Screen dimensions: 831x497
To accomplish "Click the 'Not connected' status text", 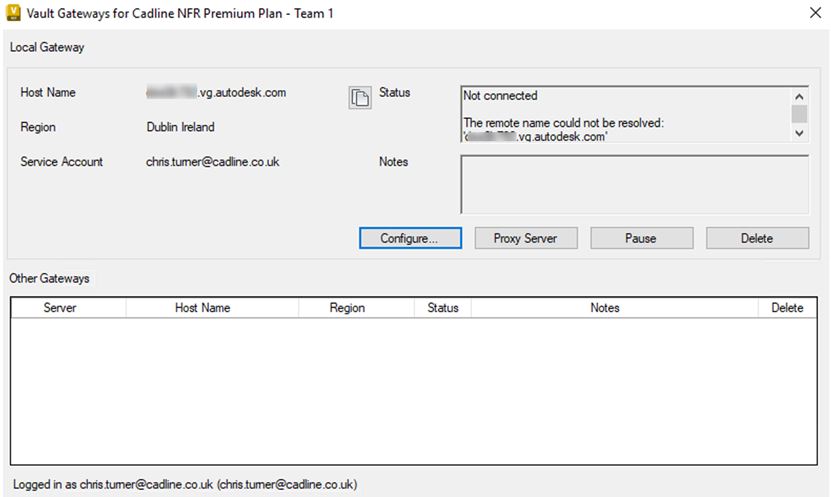I will coord(500,96).
